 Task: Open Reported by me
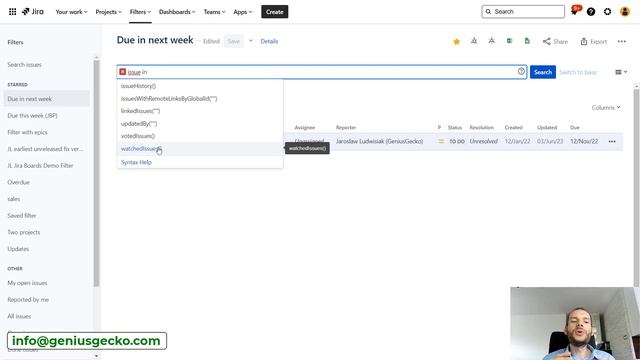point(28,300)
